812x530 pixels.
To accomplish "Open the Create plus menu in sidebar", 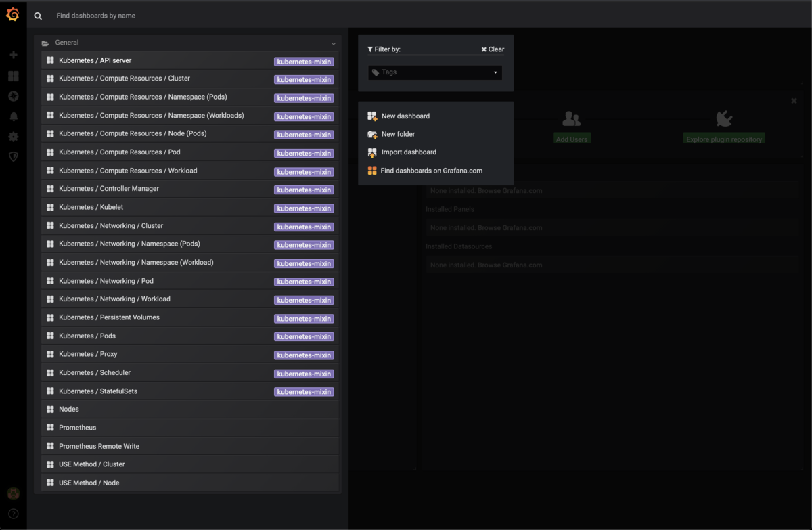I will tap(13, 55).
